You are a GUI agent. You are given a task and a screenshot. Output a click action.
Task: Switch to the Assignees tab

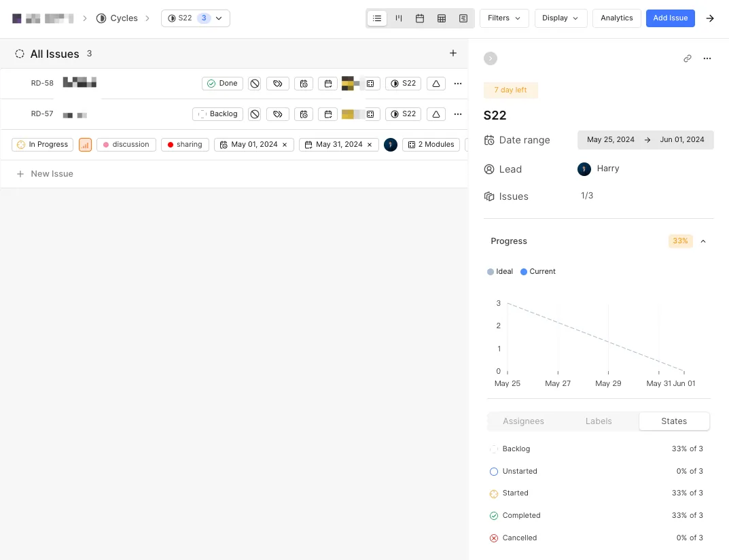[523, 421]
